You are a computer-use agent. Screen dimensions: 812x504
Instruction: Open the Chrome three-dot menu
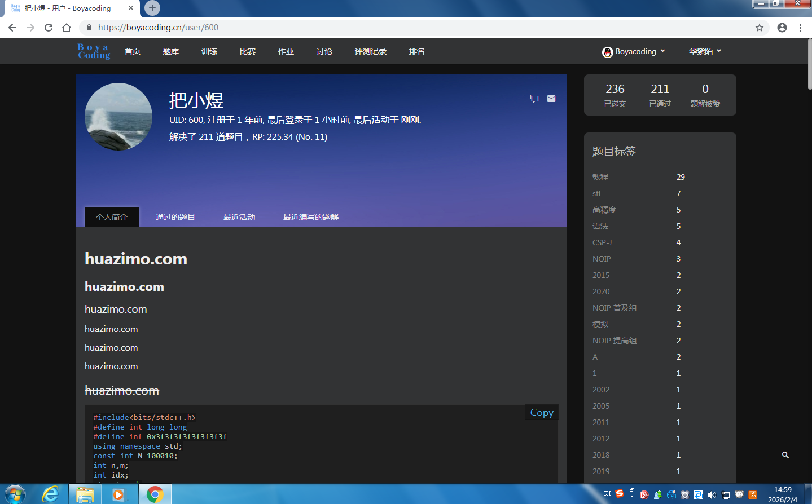[x=800, y=28]
